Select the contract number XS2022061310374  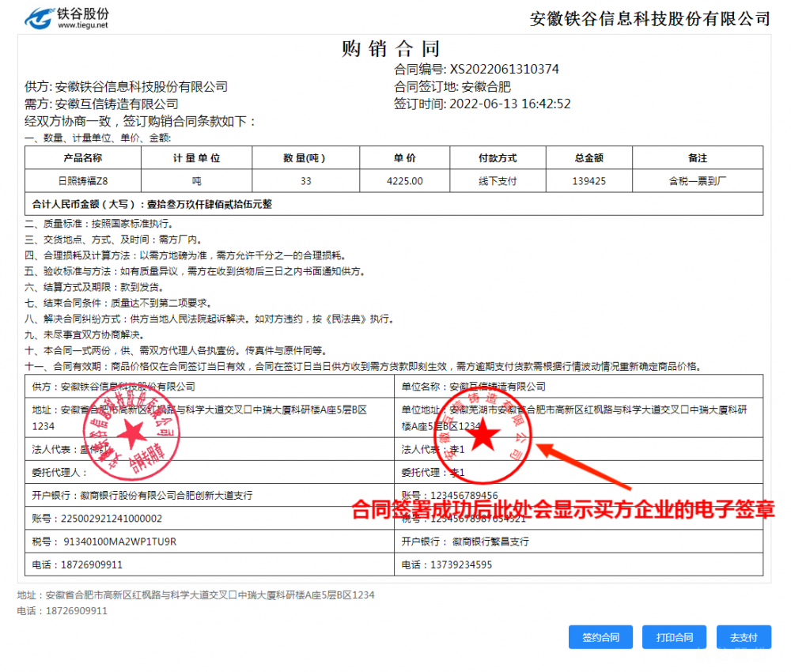coord(504,70)
